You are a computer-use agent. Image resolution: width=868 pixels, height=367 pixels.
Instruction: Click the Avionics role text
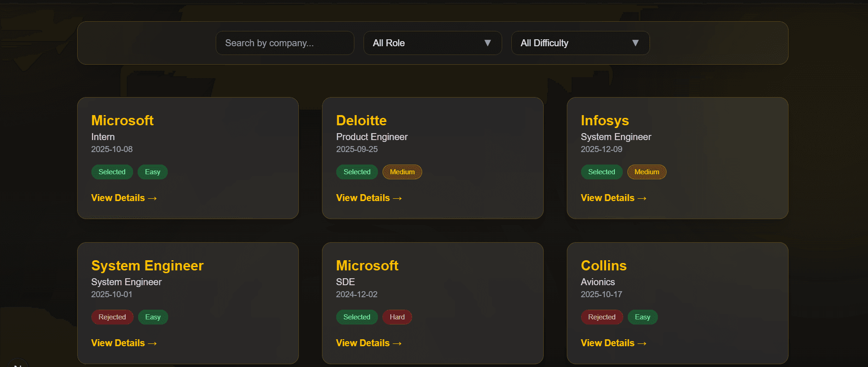pyautogui.click(x=598, y=282)
